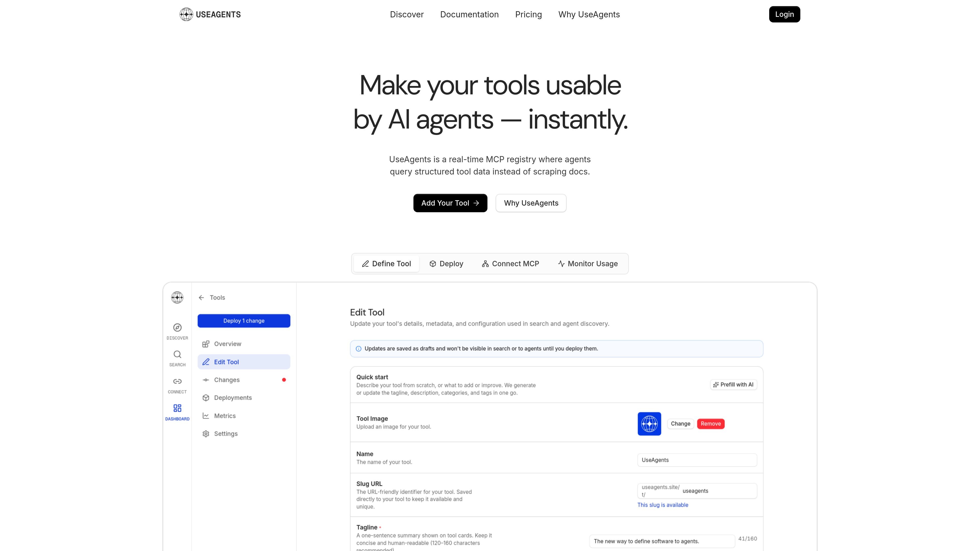Switch to the Deploy tab
The image size is (980, 551).
446,264
